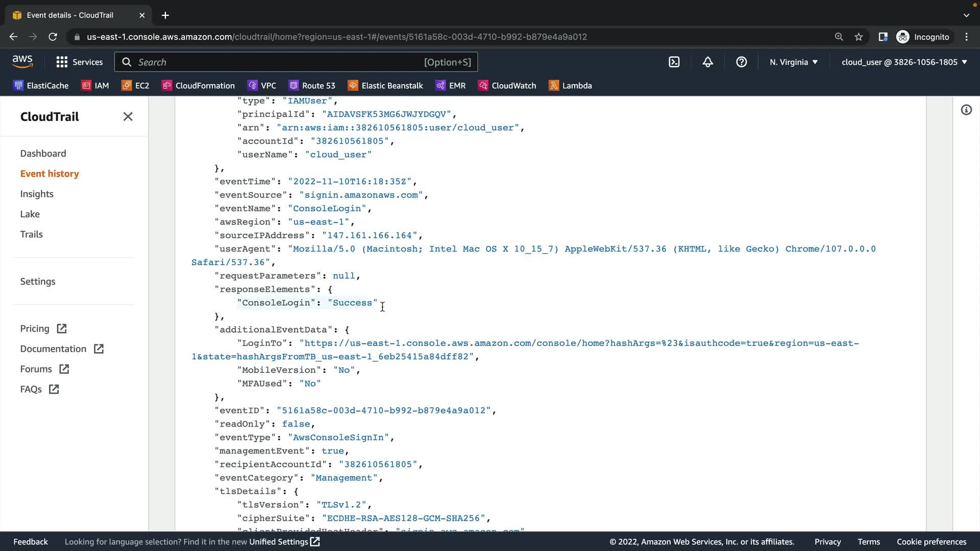Open AWS CloudShell terminal icon
Viewport: 980px width, 551px height.
pyautogui.click(x=674, y=62)
